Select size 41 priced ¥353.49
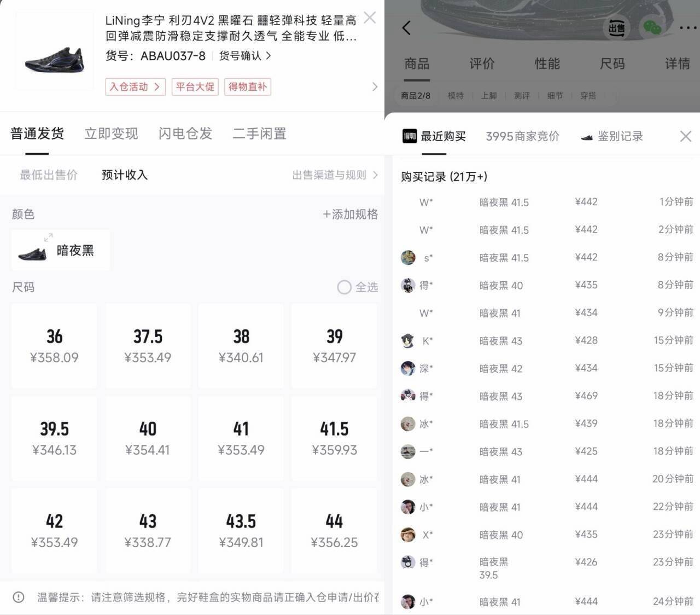The image size is (700, 615). pos(241,438)
